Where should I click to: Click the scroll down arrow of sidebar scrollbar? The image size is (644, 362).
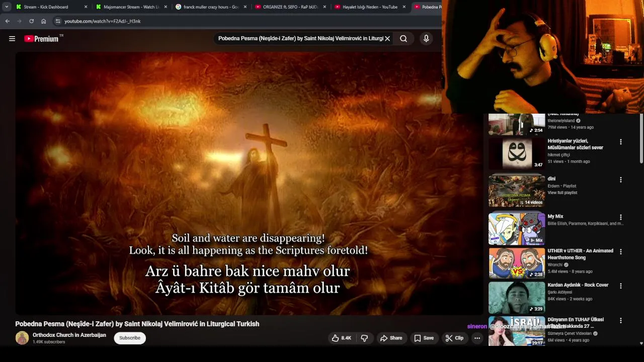point(641,343)
